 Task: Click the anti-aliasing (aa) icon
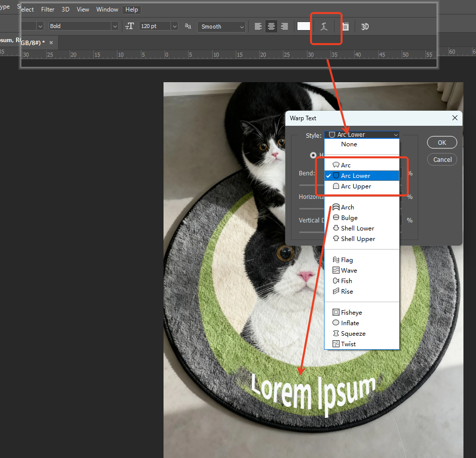[188, 27]
